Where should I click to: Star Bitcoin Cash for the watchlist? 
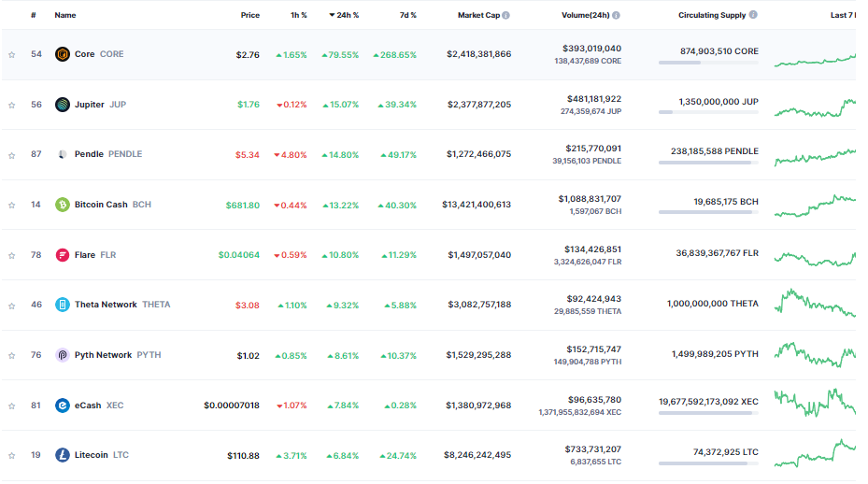[11, 206]
